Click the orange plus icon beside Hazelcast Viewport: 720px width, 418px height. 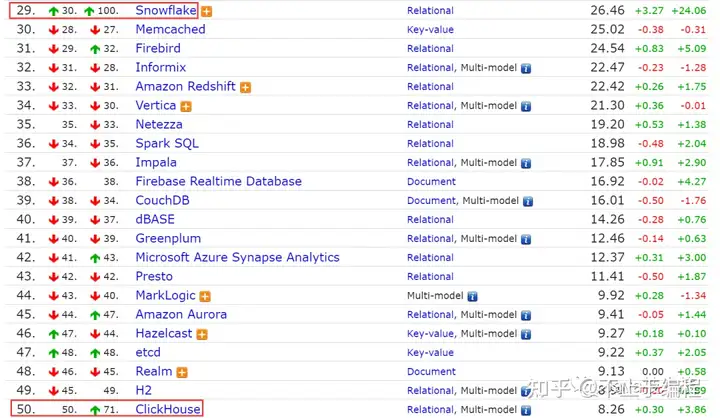tap(202, 334)
